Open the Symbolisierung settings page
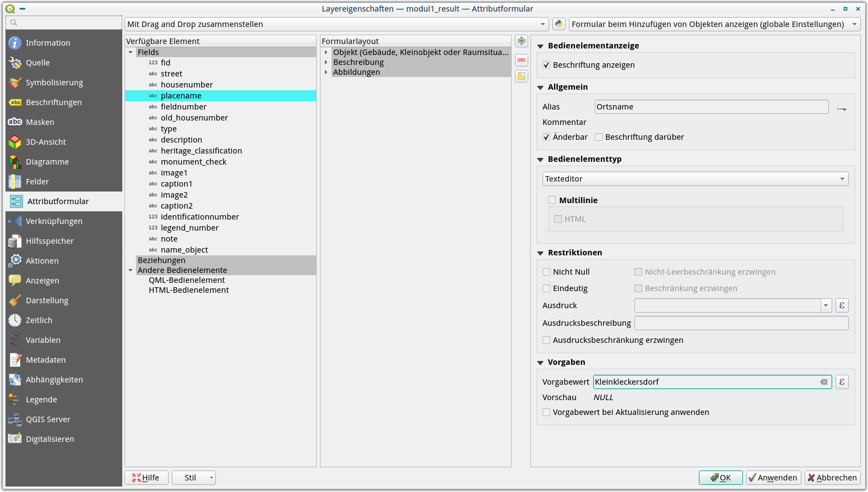The height and width of the screenshot is (492, 868). pyautogui.click(x=54, y=83)
